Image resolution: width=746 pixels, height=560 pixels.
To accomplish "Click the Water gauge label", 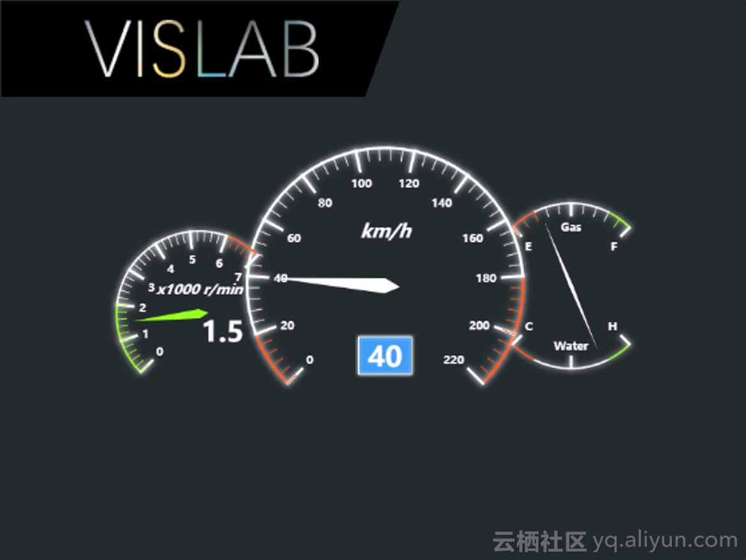I will pos(571,346).
